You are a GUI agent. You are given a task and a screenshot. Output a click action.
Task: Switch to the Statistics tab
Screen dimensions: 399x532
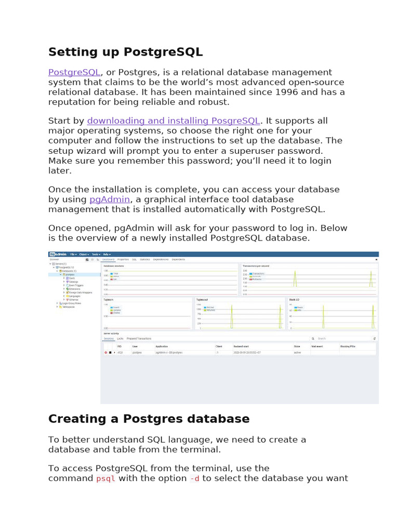pos(145,260)
